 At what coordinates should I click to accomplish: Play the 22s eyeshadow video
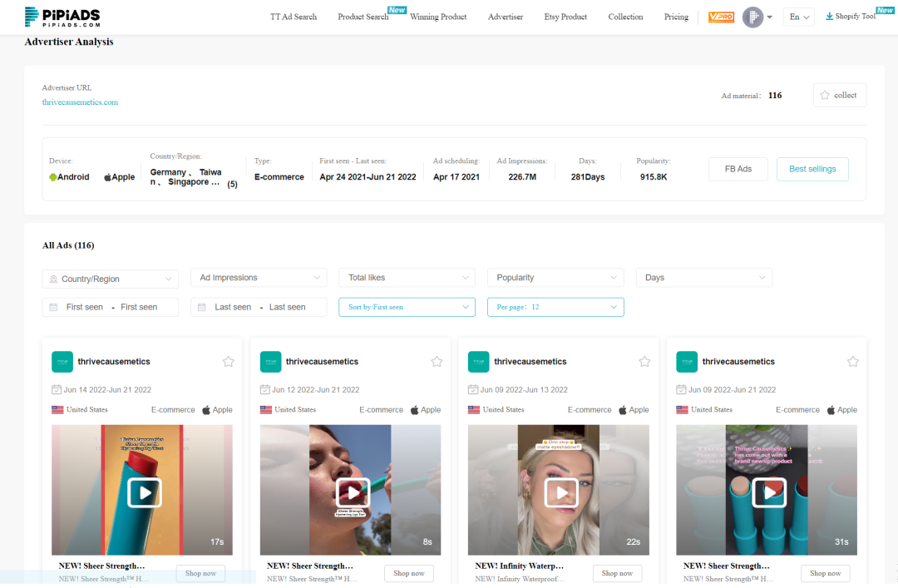[x=560, y=492]
